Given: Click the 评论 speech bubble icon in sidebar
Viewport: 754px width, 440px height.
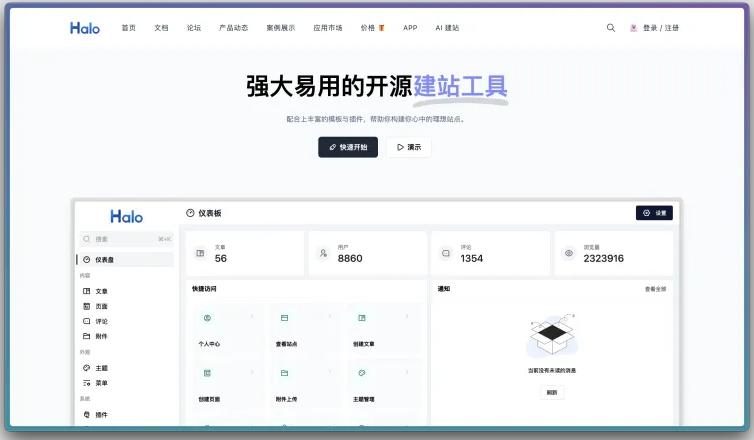Looking at the screenshot, I should pos(87,321).
